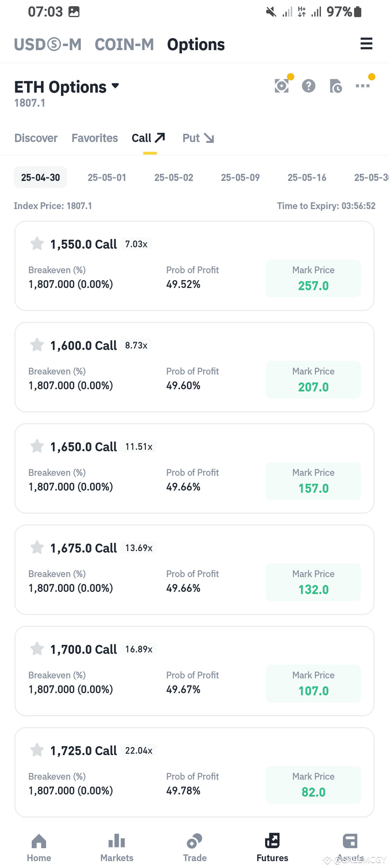389x868 pixels.
Task: Tap the question mark help icon
Action: pyautogui.click(x=309, y=86)
